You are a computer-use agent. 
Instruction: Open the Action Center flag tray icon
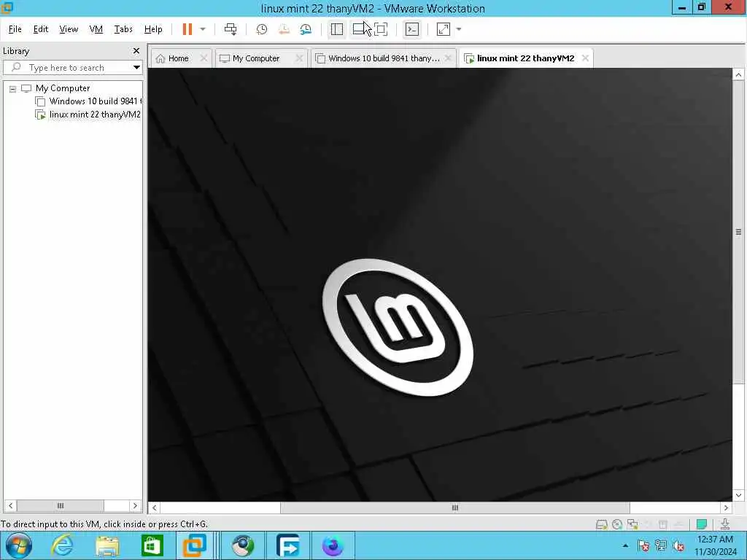pos(643,545)
